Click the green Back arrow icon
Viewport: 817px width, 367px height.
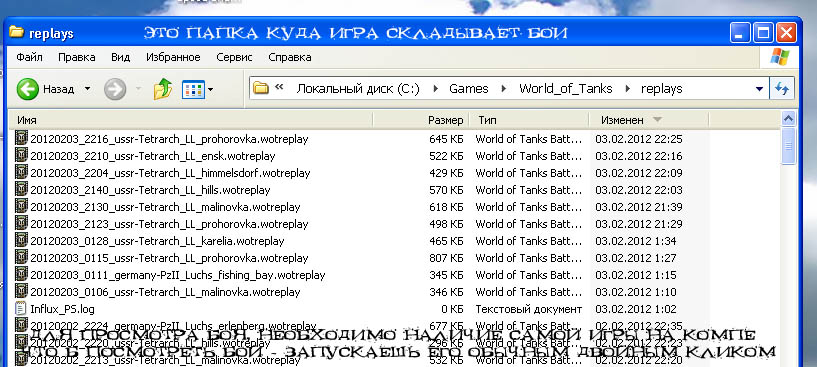(28, 89)
